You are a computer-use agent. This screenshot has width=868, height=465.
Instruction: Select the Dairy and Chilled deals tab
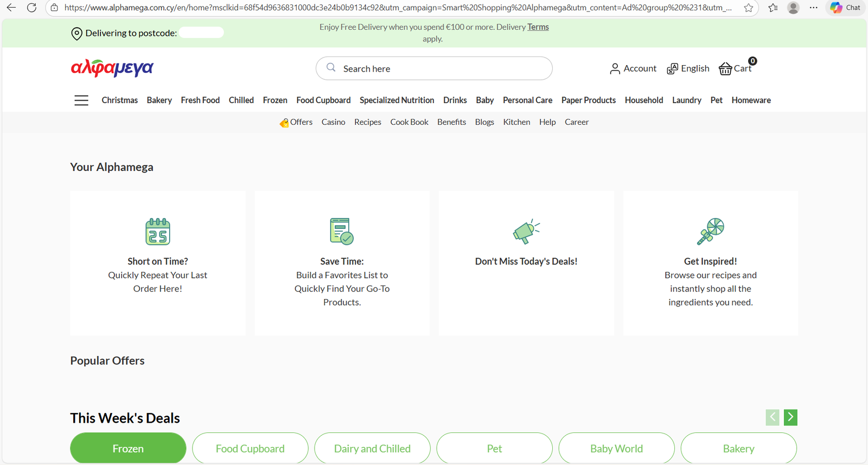pos(372,448)
